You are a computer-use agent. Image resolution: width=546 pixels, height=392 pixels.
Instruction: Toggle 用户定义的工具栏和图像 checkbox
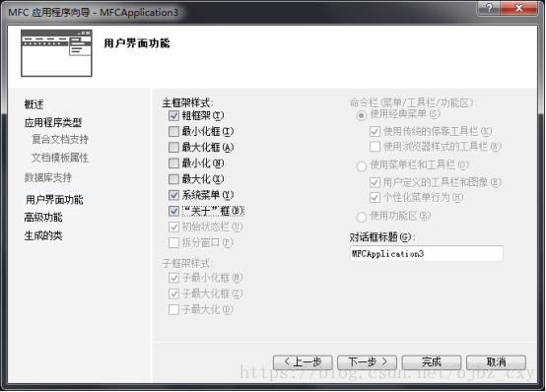coord(375,182)
